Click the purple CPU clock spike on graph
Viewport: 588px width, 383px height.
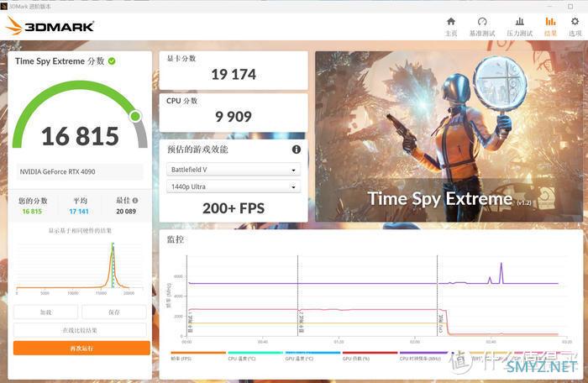tap(501, 273)
